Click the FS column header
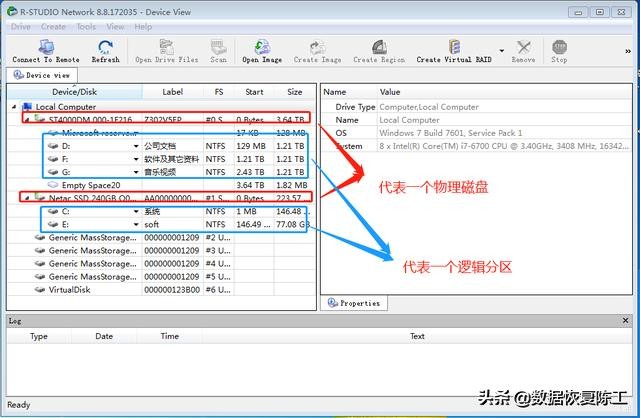This screenshot has height=418, width=640. click(x=219, y=92)
